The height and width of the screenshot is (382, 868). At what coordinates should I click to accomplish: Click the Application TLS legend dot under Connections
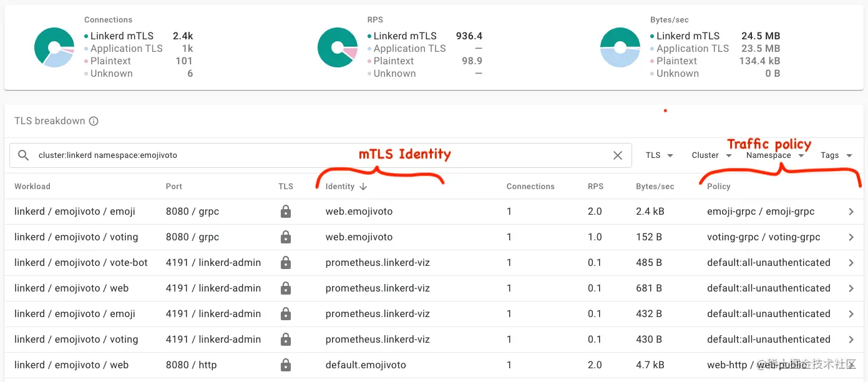pos(87,49)
